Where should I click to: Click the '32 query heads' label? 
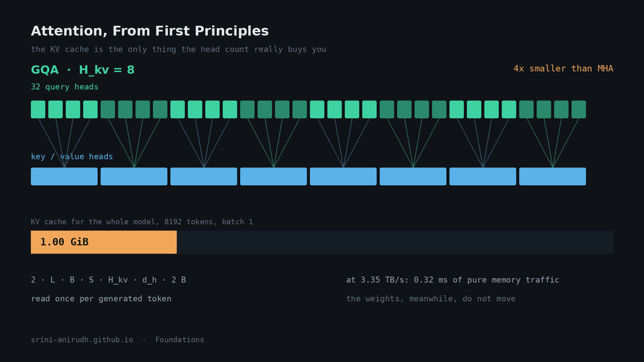pos(64,86)
